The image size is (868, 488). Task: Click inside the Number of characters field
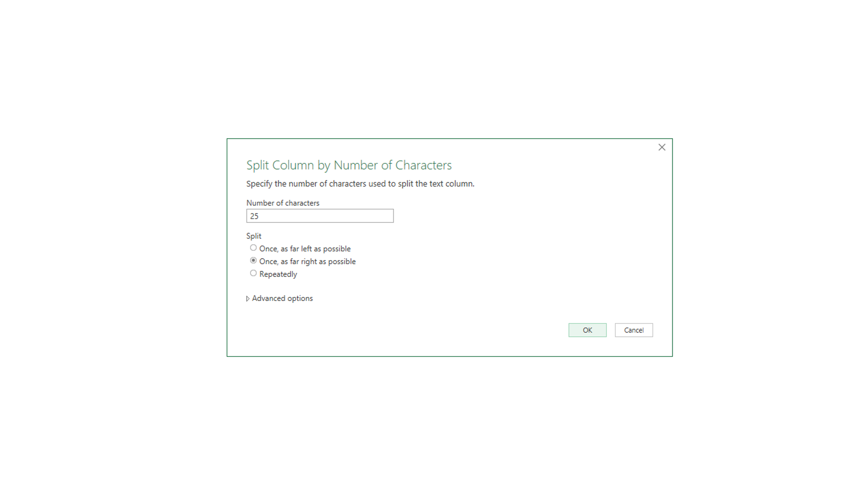pos(319,216)
